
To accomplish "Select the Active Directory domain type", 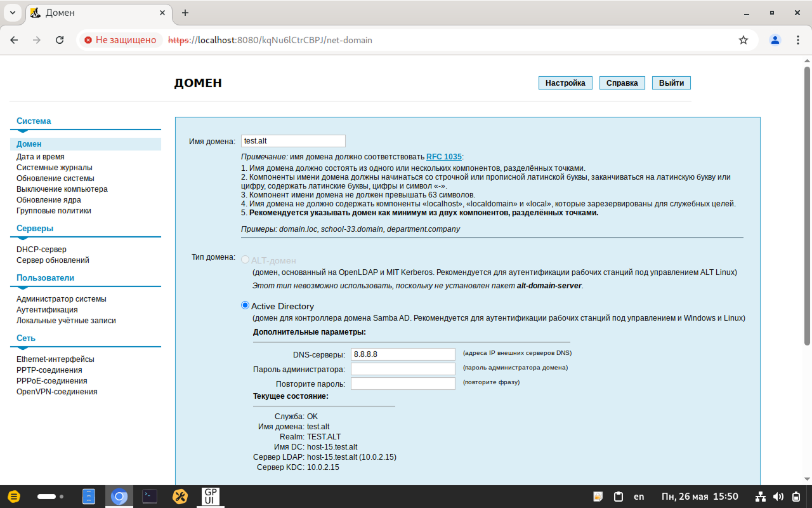I will (x=246, y=305).
